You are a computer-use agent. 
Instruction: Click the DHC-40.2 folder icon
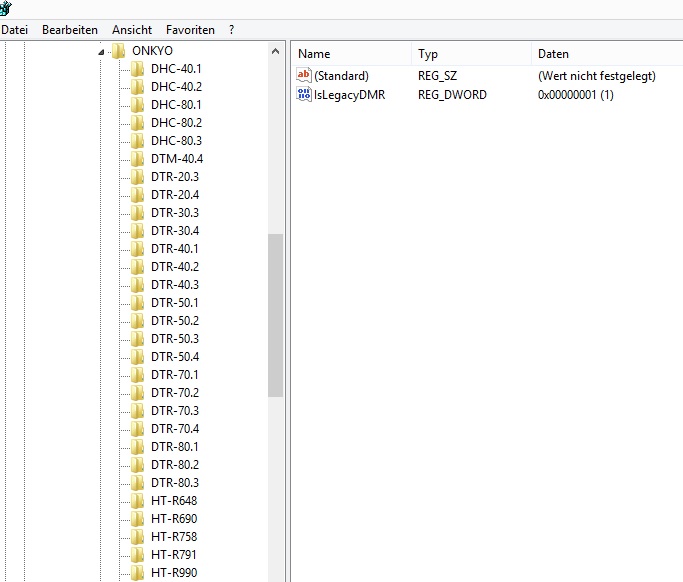tap(137, 87)
